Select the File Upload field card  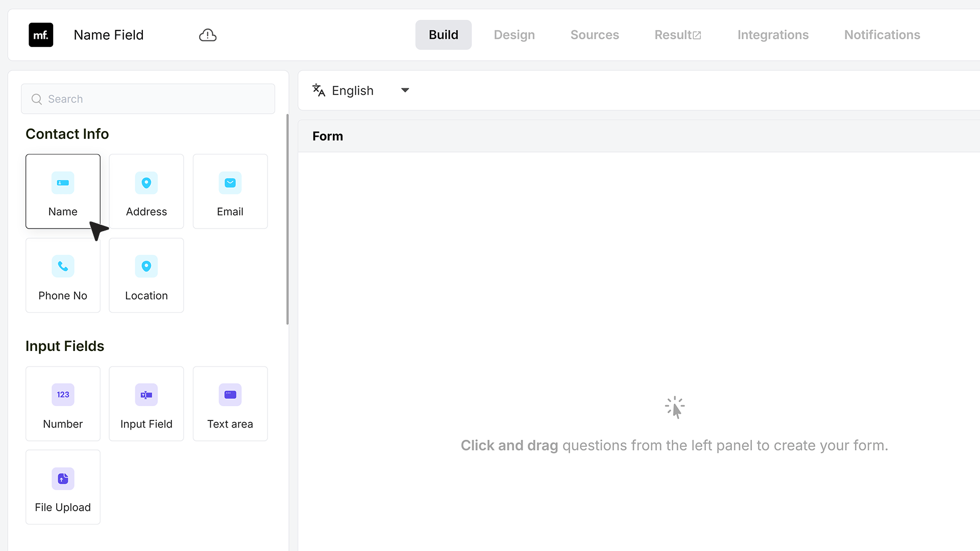tap(63, 487)
